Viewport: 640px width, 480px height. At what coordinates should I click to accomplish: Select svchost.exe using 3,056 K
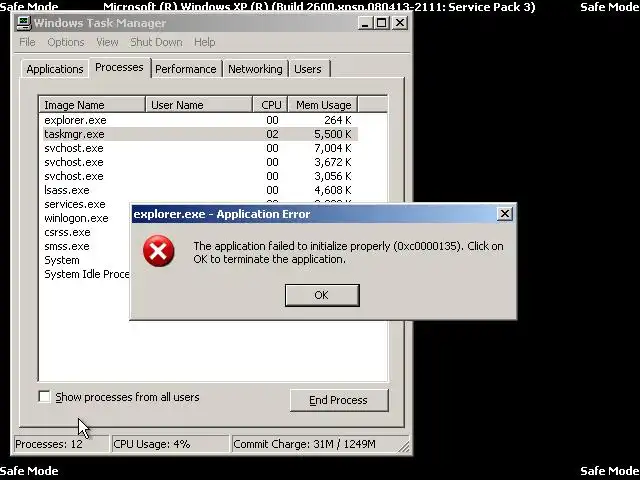click(200, 176)
